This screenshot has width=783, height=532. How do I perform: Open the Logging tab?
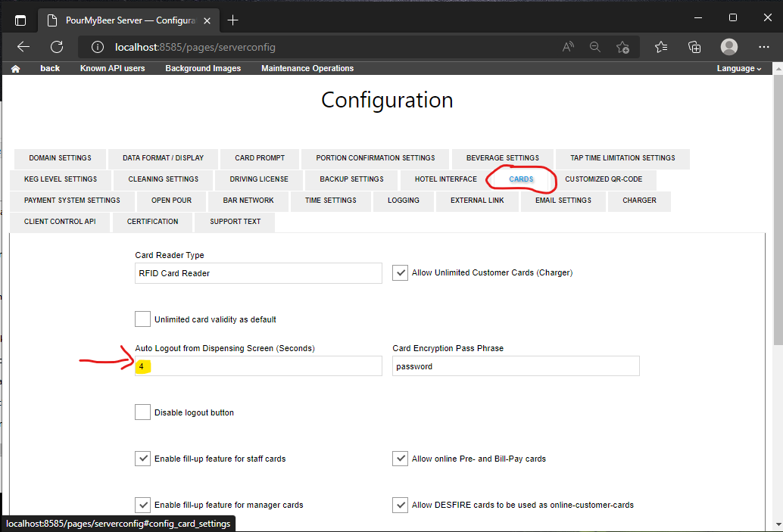click(x=404, y=201)
